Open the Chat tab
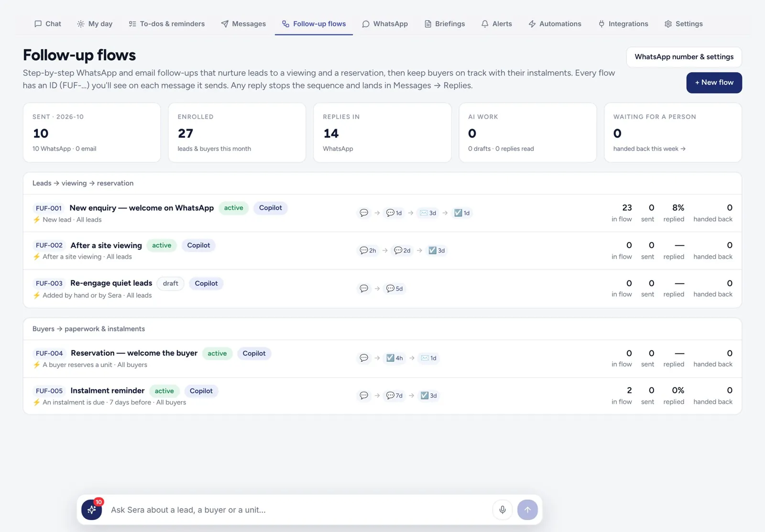Viewport: 765px width, 532px height. tap(47, 24)
